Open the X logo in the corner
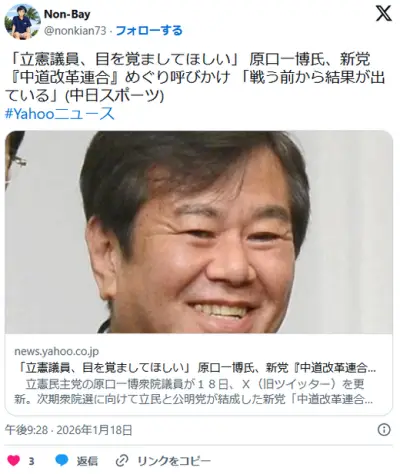Image resolution: width=400 pixels, height=474 pixels. point(384,14)
